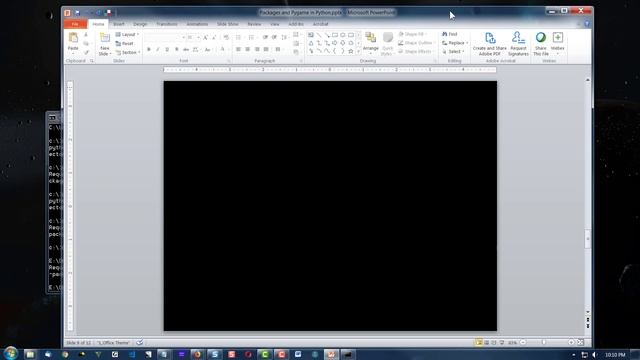This screenshot has height=360, width=640.
Task: Switch to the Insert tab
Action: [119, 24]
